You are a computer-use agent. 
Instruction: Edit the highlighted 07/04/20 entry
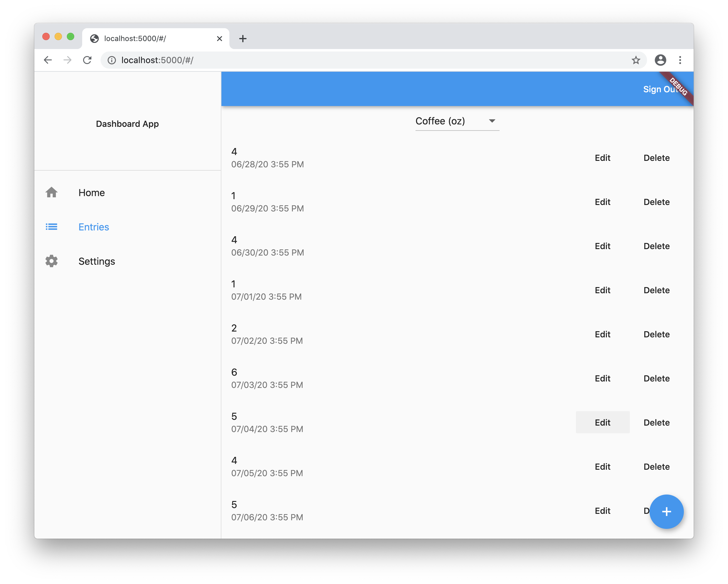point(602,423)
